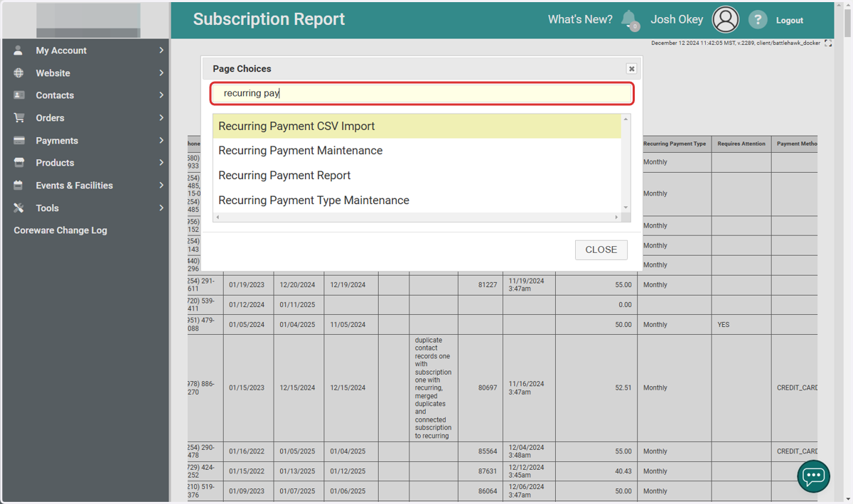The image size is (853, 504).
Task: Click the Recurring Payment Type column header
Action: coord(675,144)
